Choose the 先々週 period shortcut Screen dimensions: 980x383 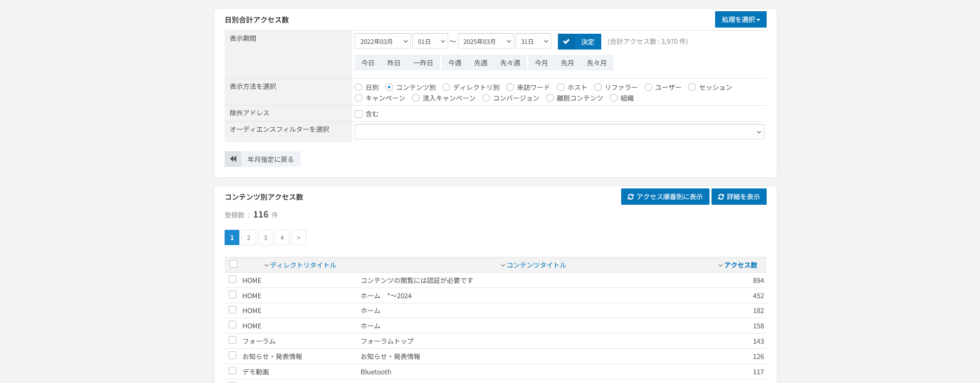tap(510, 63)
